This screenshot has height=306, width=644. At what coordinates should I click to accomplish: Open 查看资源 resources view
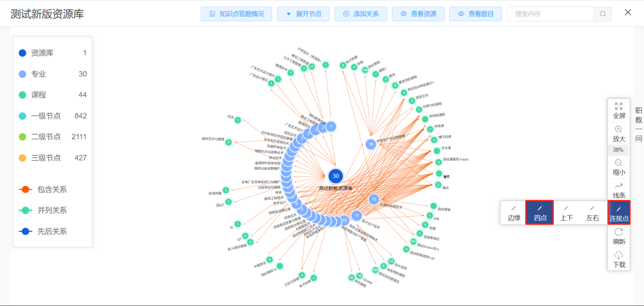418,14
